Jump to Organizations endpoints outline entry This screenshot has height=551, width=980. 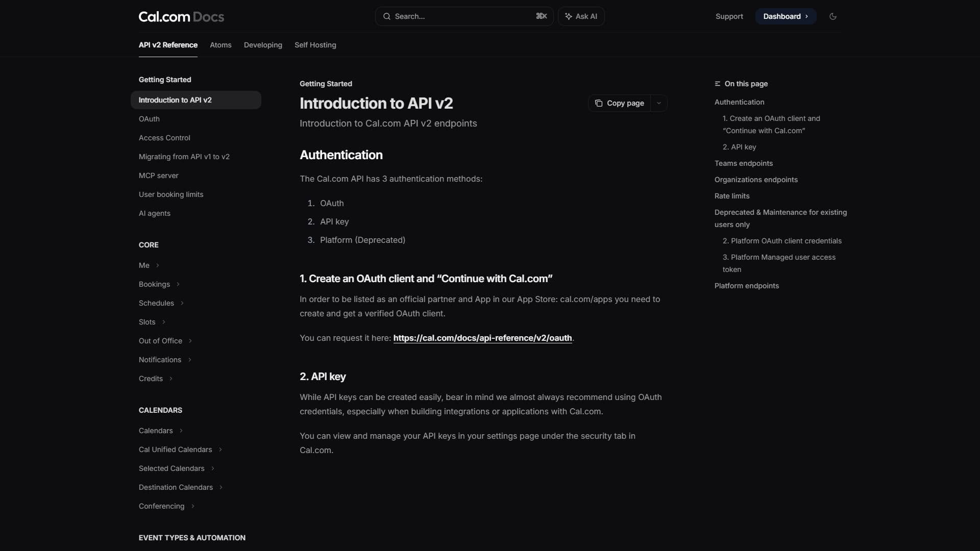(x=756, y=180)
